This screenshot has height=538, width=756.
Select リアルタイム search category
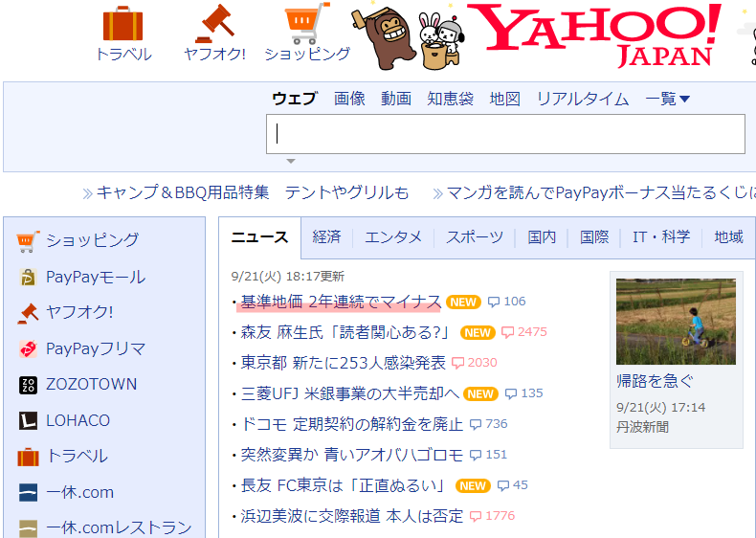pyautogui.click(x=582, y=99)
